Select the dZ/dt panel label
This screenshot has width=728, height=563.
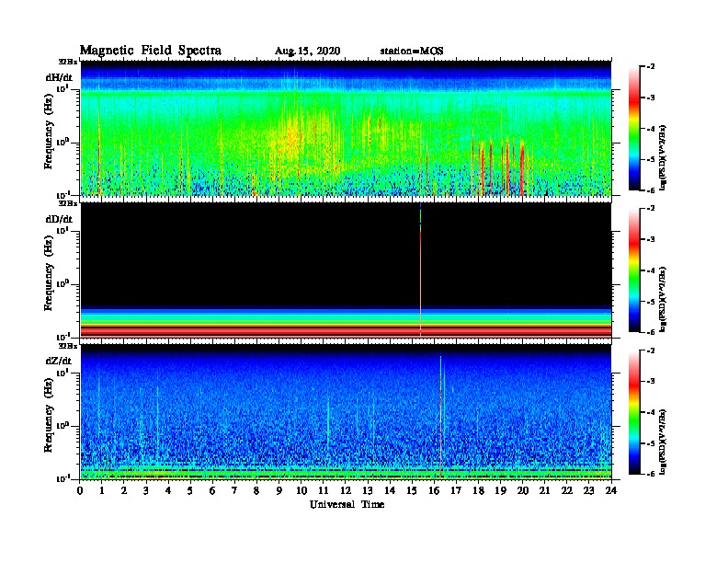(x=59, y=361)
